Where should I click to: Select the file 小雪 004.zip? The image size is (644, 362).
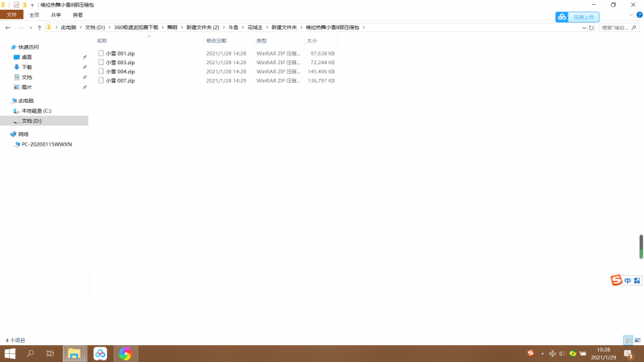[120, 72]
